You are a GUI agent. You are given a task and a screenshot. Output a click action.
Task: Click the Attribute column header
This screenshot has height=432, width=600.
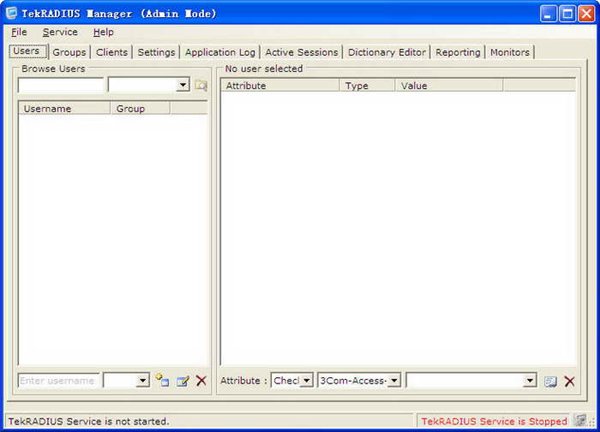[x=280, y=86]
